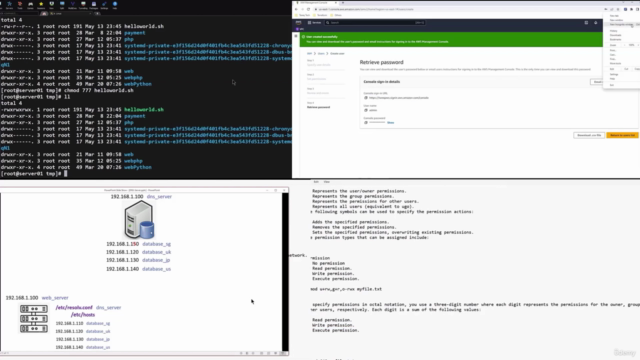Viewport: 640px width, 360px height.
Task: Click the browser address bar
Action: click(x=457, y=9)
